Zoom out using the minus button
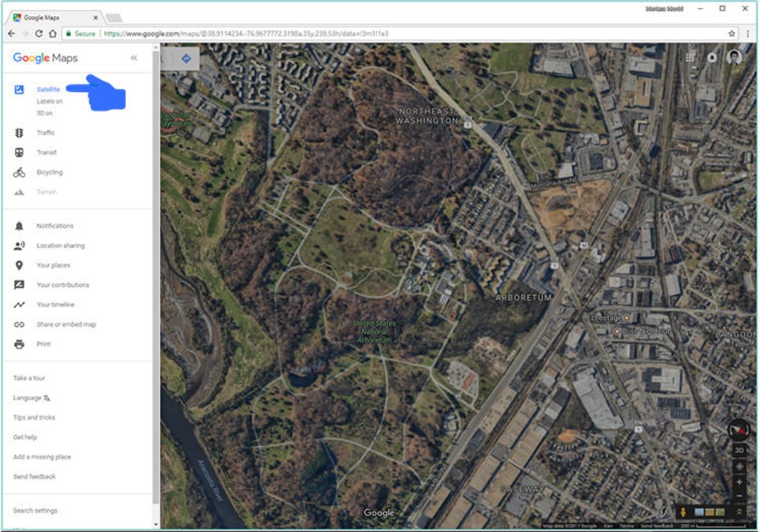 pyautogui.click(x=738, y=496)
